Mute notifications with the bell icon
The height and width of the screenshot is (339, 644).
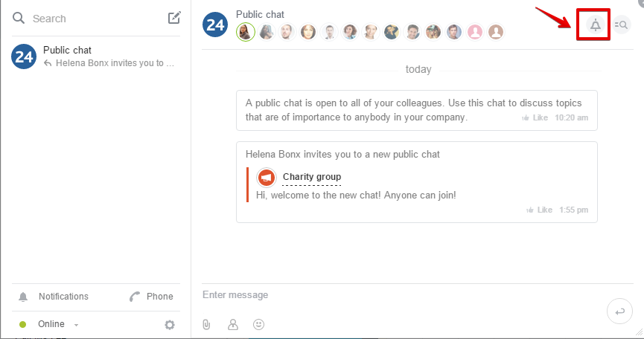pos(595,25)
